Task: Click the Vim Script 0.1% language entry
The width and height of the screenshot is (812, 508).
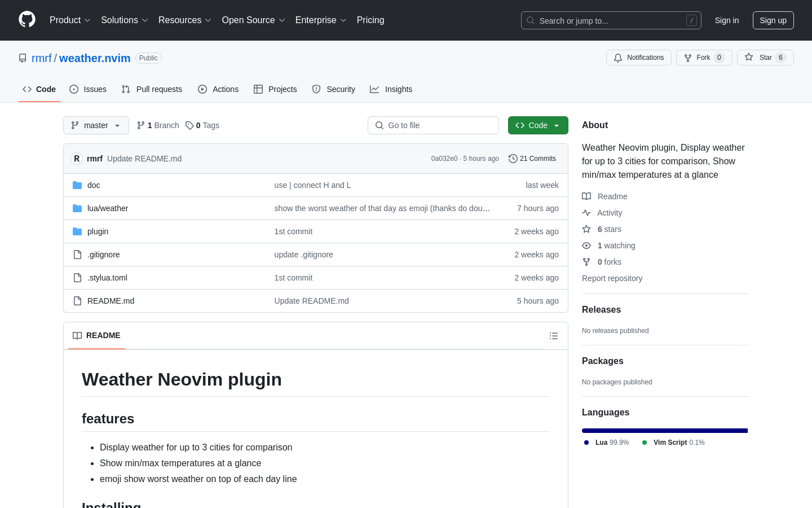Action: point(673,443)
